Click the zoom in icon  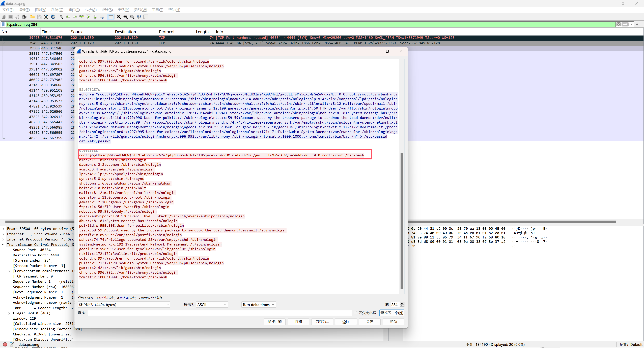(x=119, y=17)
